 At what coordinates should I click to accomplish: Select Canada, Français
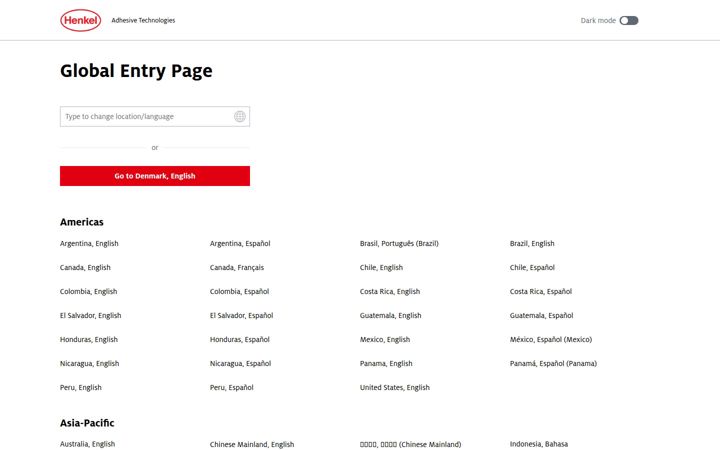click(x=237, y=267)
